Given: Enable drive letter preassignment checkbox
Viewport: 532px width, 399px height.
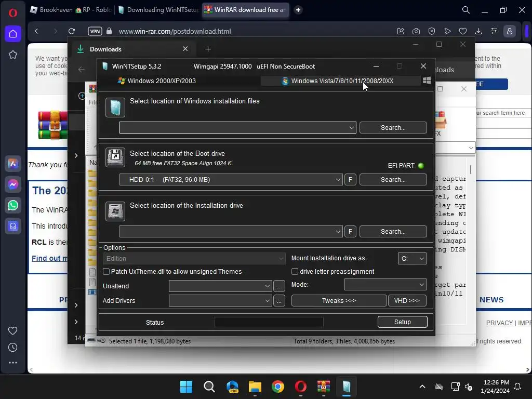Looking at the screenshot, I should [x=295, y=271].
